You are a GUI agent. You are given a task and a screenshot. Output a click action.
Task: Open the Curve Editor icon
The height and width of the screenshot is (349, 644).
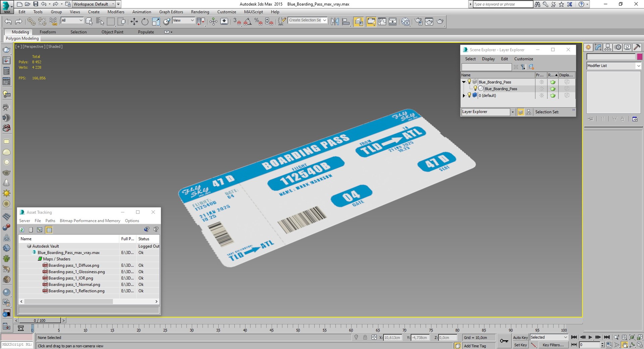coord(382,22)
